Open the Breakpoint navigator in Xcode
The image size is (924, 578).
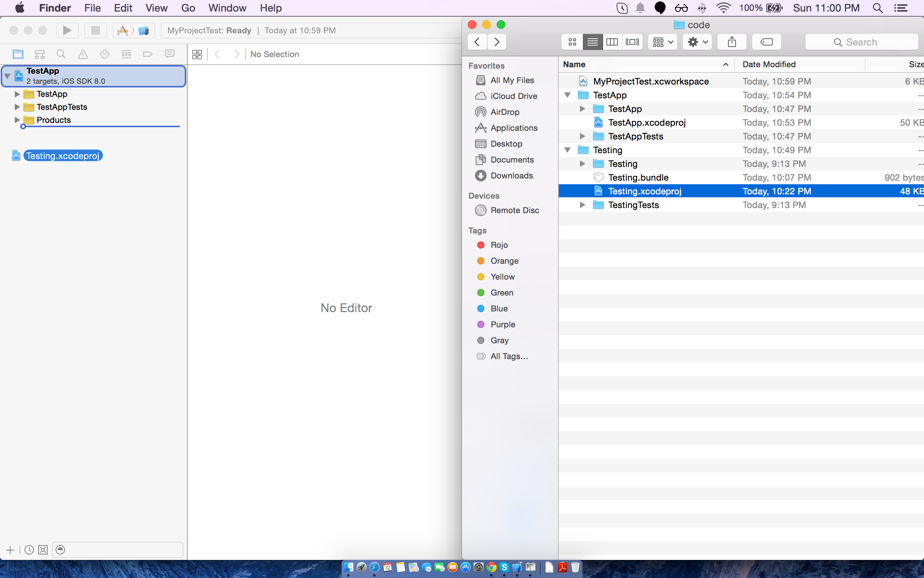pyautogui.click(x=148, y=54)
